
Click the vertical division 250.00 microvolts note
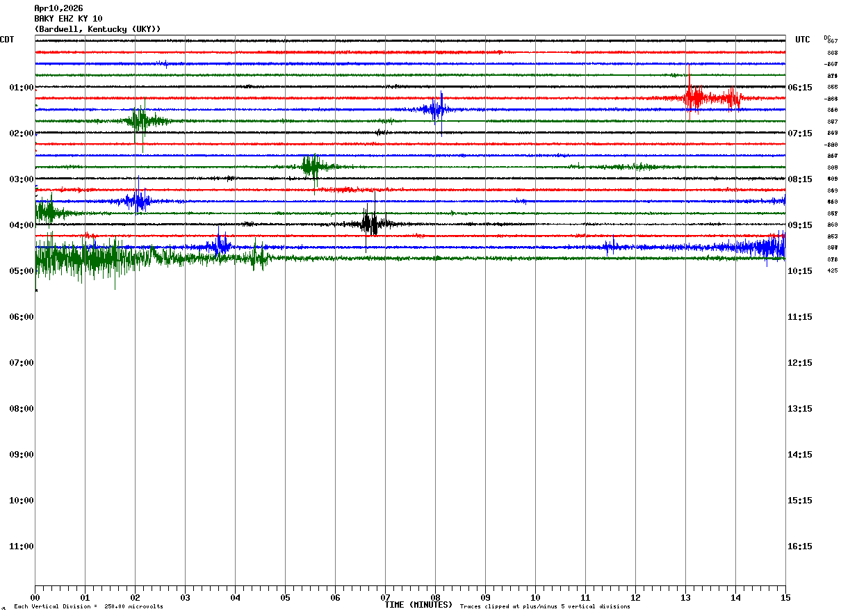click(x=88, y=607)
